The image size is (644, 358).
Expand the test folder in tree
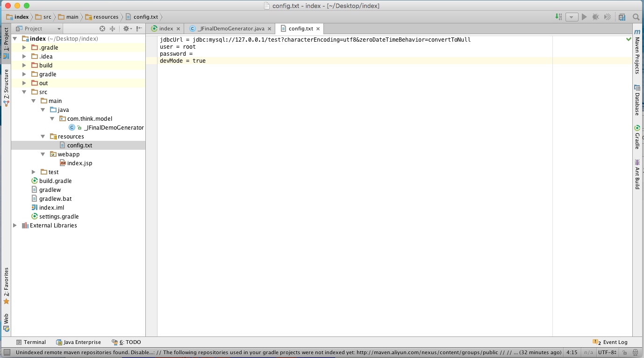34,172
